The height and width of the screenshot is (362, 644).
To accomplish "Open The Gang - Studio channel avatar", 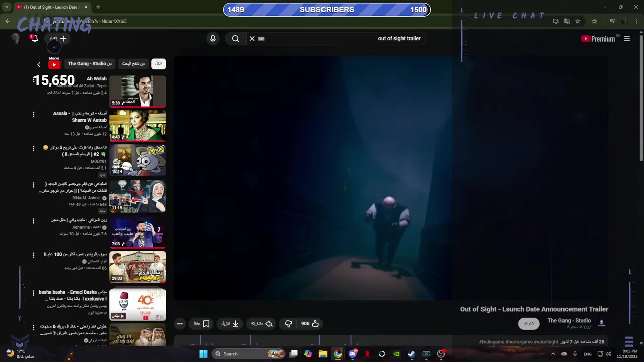I will [x=602, y=323].
